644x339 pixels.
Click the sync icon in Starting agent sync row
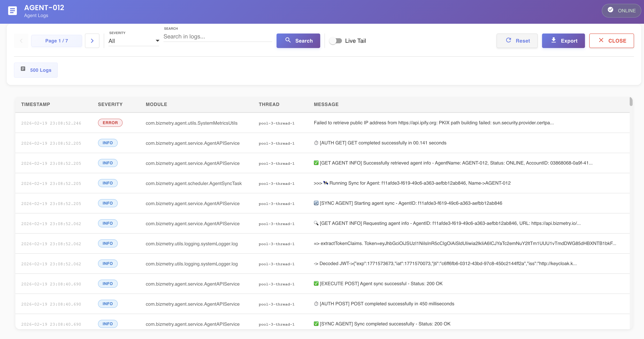click(316, 203)
